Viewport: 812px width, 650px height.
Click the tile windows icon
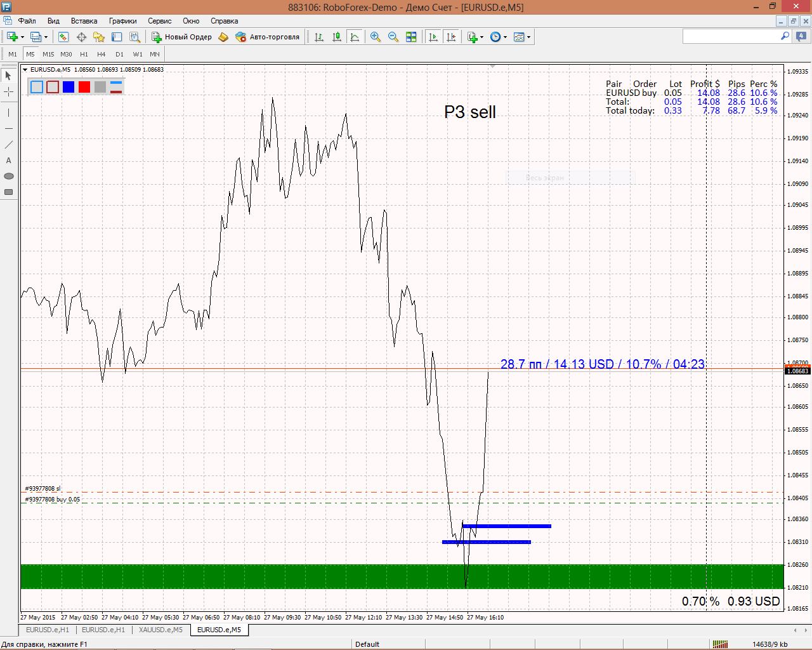click(411, 37)
